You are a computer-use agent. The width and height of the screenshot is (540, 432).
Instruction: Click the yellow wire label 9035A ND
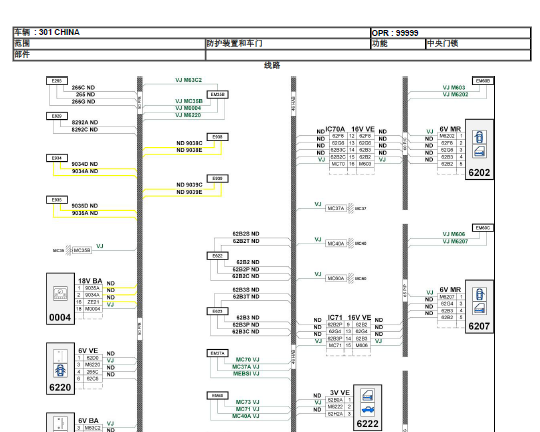85,213
